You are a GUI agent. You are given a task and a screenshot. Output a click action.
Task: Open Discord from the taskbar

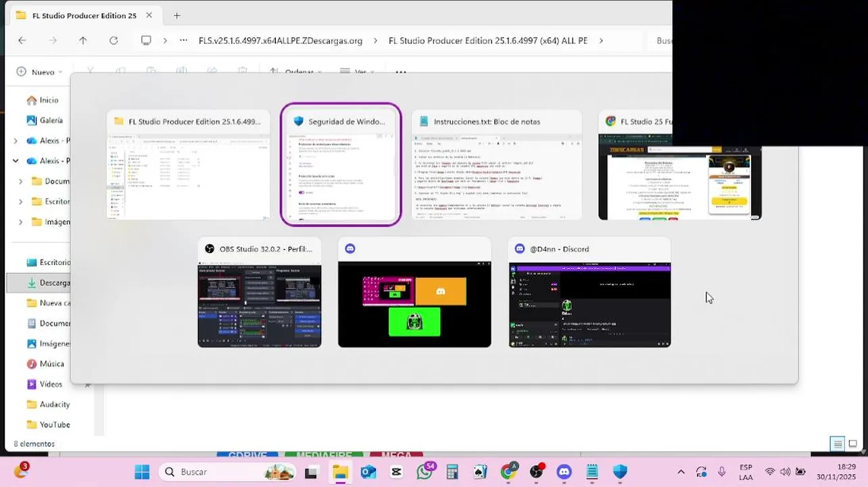coord(564,471)
